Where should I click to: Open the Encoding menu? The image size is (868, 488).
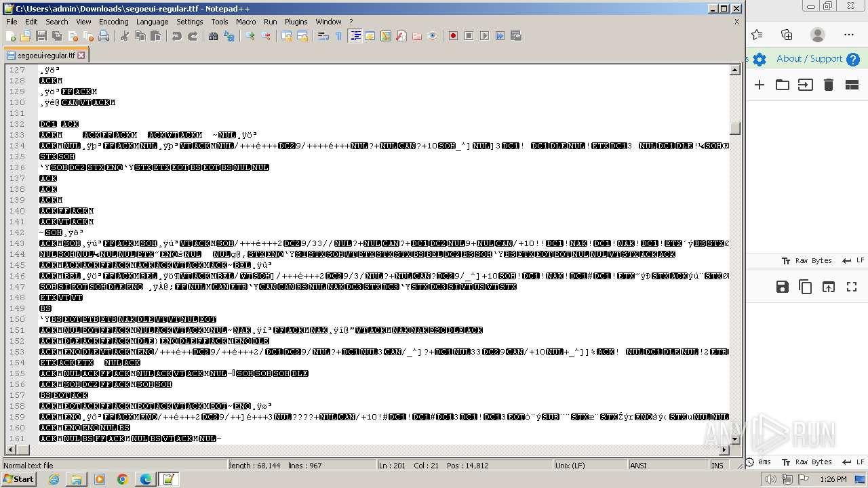(113, 22)
